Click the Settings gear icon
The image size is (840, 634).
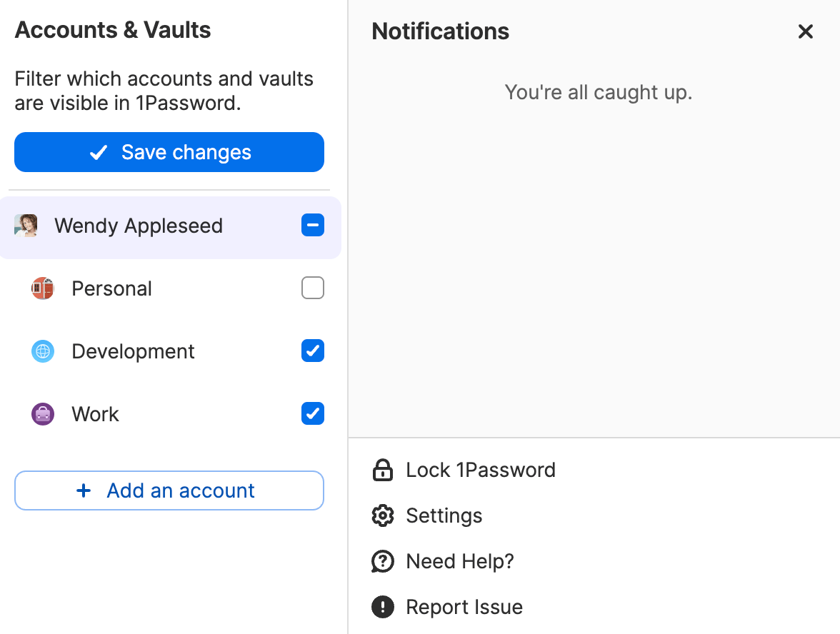tap(383, 515)
